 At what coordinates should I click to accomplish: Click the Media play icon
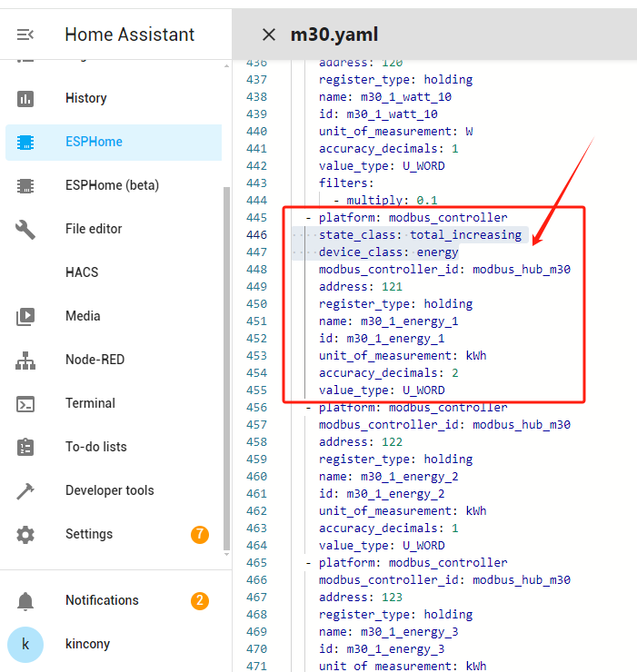tap(25, 316)
